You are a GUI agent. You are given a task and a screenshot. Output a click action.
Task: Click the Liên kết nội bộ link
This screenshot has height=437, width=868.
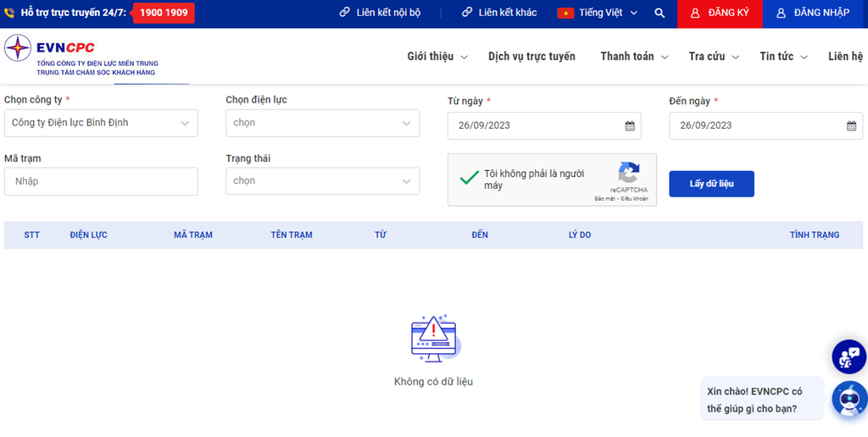[x=380, y=14]
